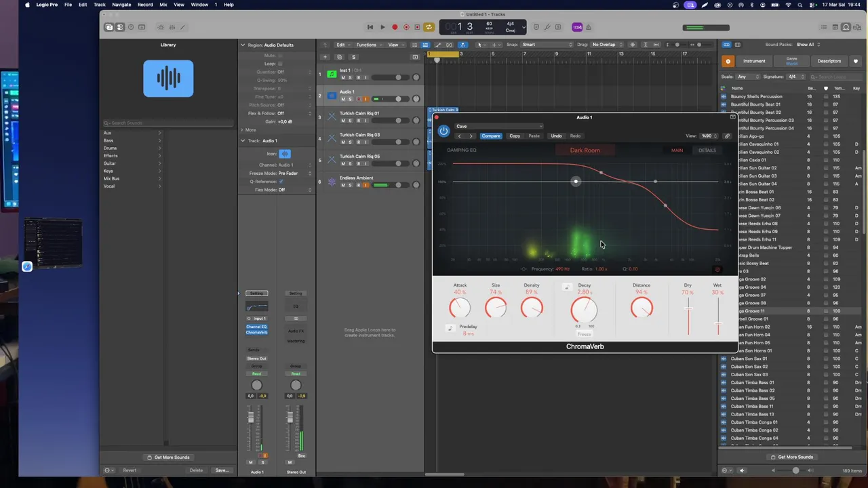This screenshot has width=868, height=488.
Task: Open the Loop Browser toolbar icon
Action: (846, 27)
